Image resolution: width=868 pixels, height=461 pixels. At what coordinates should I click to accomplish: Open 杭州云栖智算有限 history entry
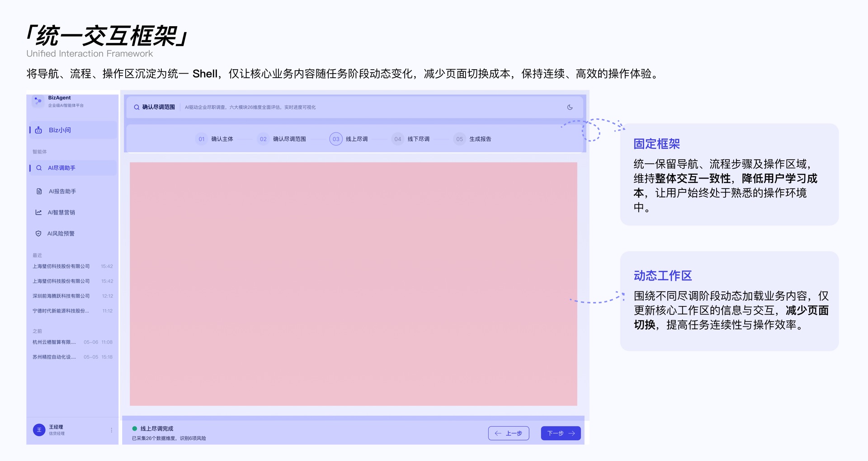72,342
